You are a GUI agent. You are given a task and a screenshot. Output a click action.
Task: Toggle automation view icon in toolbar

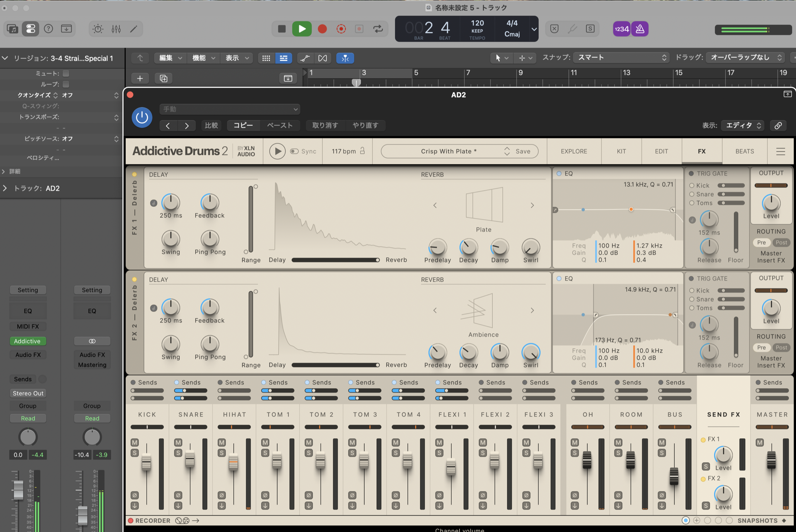tap(305, 58)
